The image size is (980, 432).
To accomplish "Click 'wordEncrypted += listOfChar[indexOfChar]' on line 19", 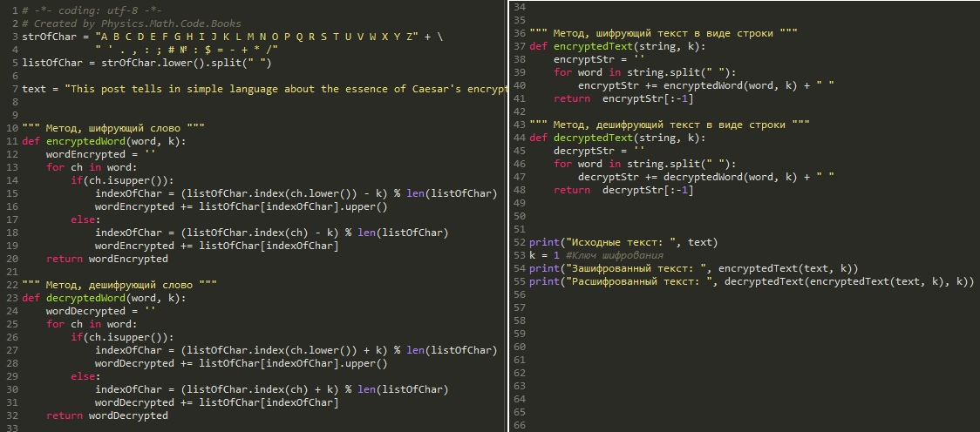I will click(x=217, y=246).
